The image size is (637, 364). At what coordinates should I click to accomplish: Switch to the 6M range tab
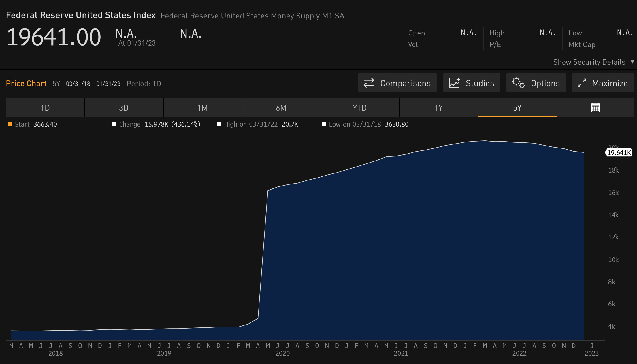pyautogui.click(x=281, y=108)
